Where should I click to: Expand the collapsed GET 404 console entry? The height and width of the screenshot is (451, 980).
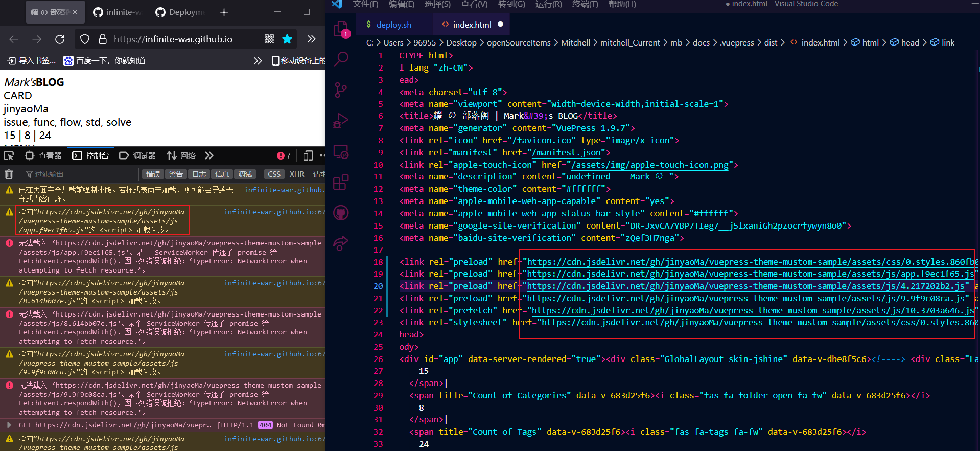click(9, 425)
